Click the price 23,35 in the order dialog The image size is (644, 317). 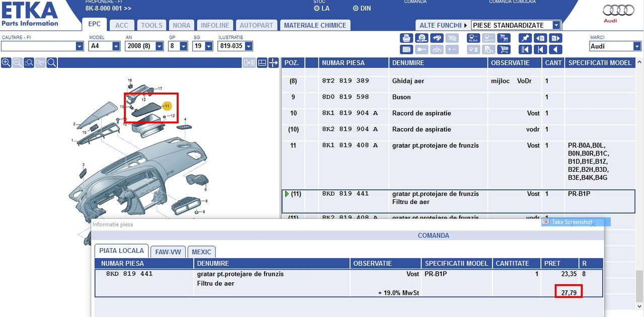[569, 274]
